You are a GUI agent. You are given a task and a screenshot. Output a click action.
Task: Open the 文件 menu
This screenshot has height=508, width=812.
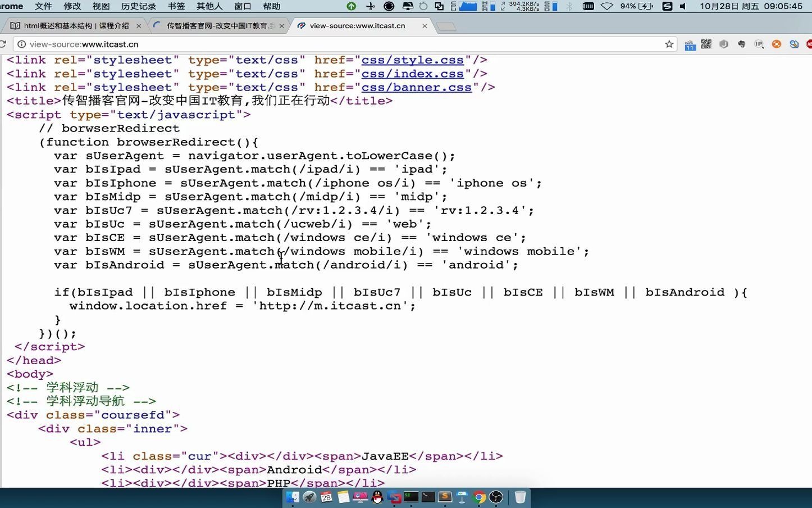pyautogui.click(x=43, y=6)
